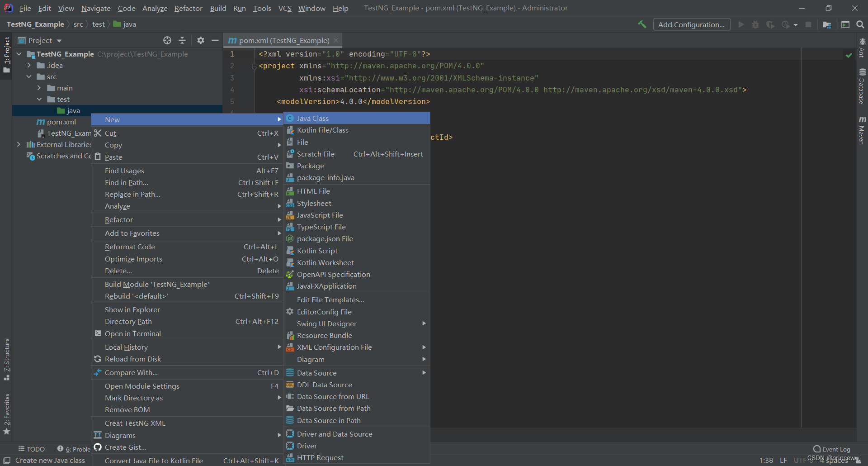This screenshot has width=868, height=466.
Task: Open Project panel settings gear
Action: (x=201, y=40)
